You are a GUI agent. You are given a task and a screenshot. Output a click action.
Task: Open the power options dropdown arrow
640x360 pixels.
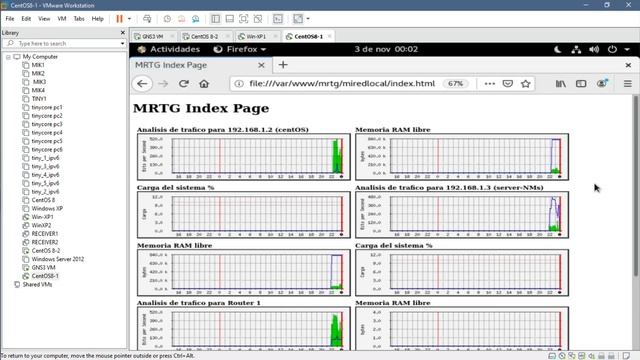[129, 19]
